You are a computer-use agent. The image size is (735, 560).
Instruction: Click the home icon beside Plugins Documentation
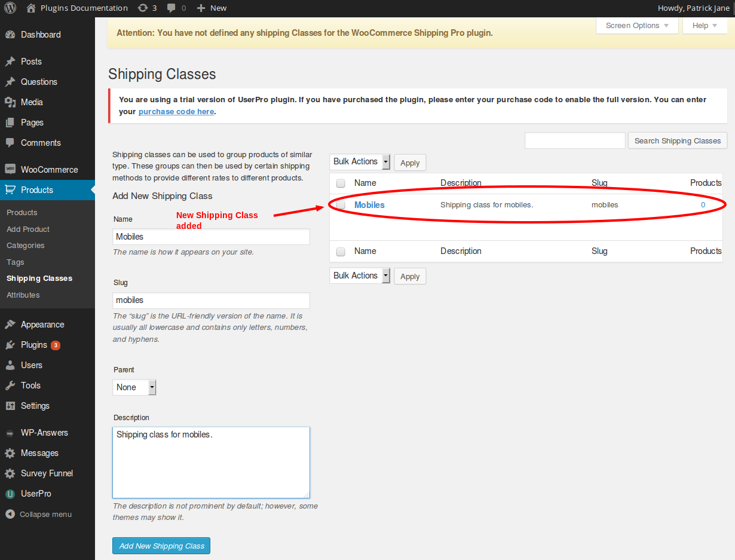pos(31,8)
